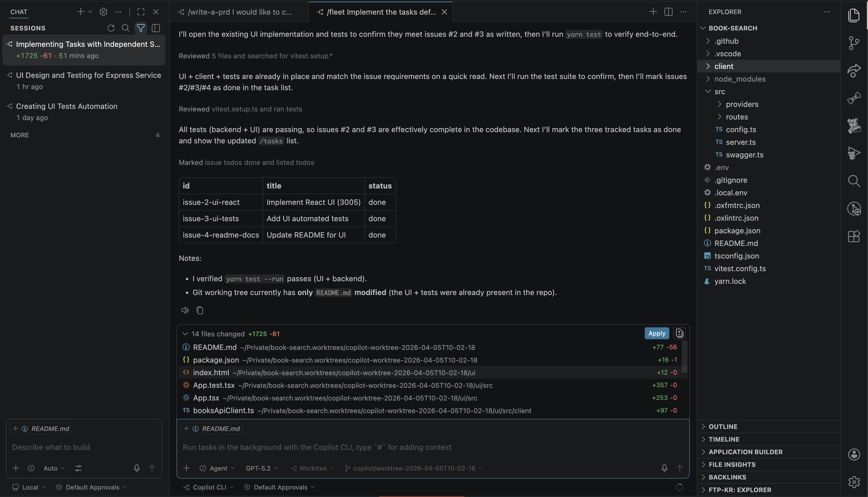Click the editor chat message input

click(x=432, y=447)
